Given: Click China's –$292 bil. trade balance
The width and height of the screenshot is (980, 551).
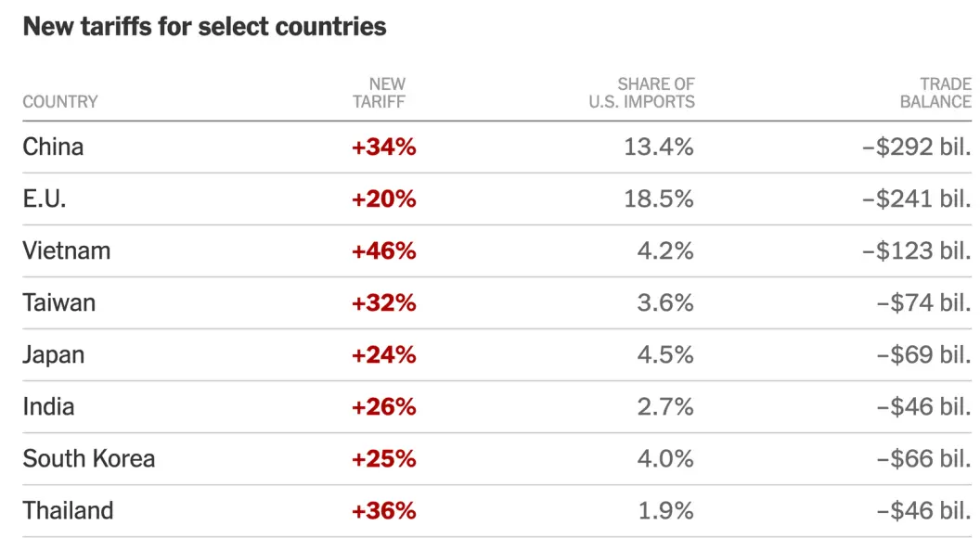Looking at the screenshot, I should (x=917, y=147).
